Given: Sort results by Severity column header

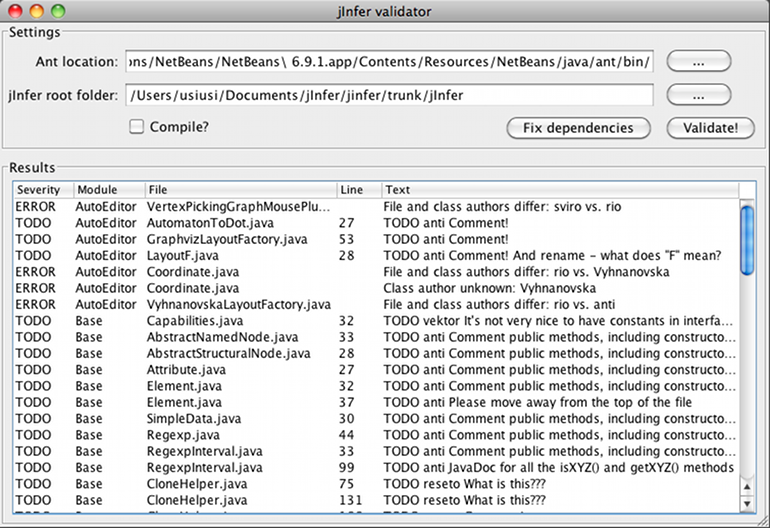Looking at the screenshot, I should pos(41,190).
